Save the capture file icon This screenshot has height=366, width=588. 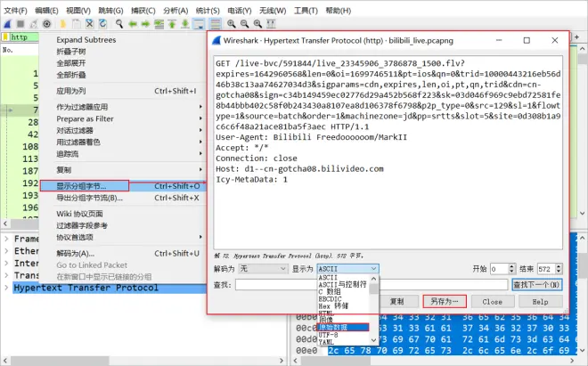point(76,24)
